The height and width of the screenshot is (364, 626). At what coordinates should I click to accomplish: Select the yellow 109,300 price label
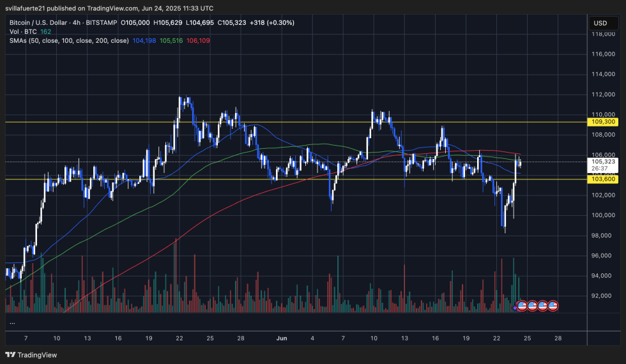click(604, 121)
